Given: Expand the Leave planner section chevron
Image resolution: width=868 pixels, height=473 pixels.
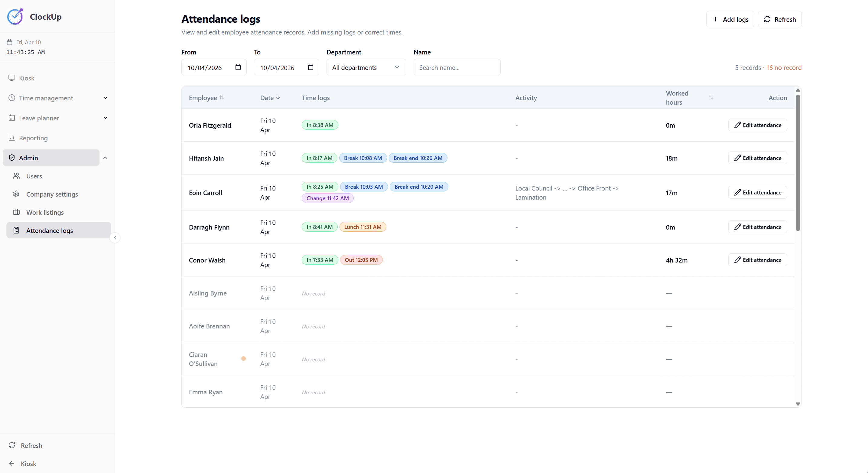Looking at the screenshot, I should click(105, 118).
